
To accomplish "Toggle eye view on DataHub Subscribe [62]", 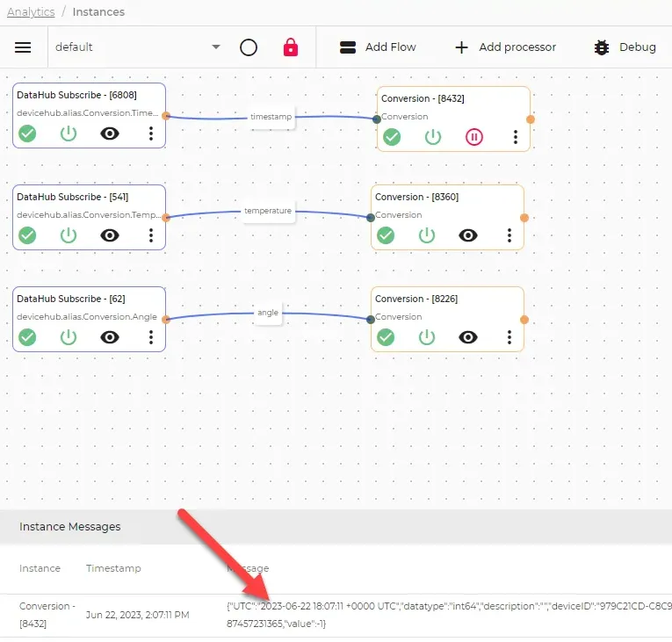I will 110,337.
